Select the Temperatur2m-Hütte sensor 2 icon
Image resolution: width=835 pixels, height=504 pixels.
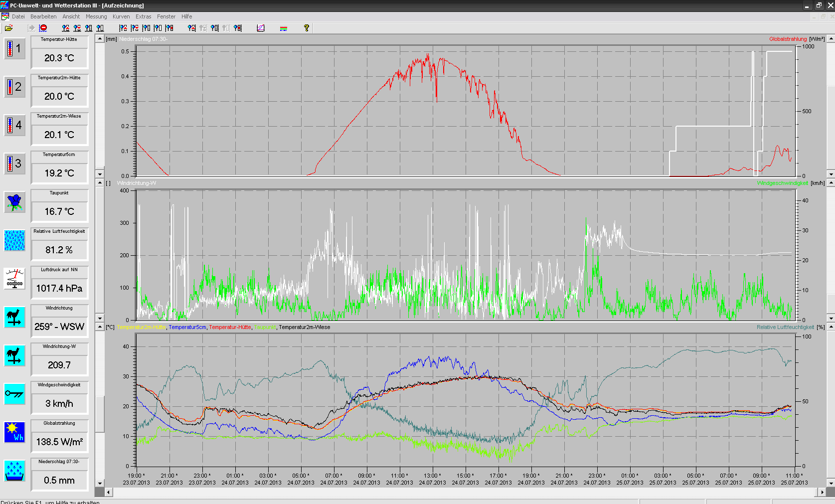coord(15,87)
